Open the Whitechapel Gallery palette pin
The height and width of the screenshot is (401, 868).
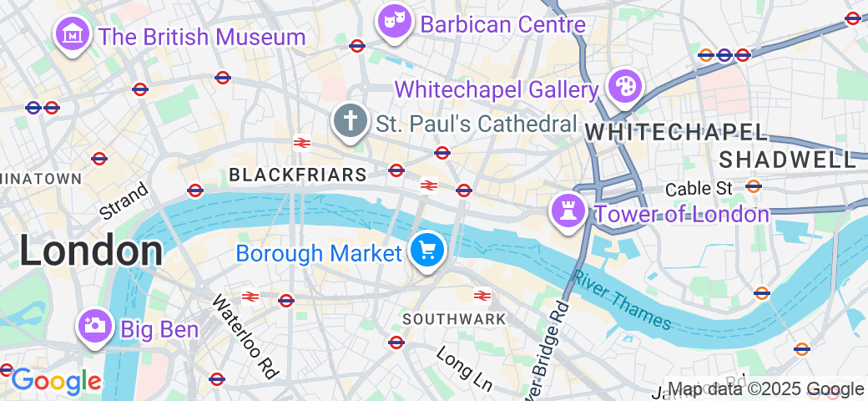[x=624, y=87]
